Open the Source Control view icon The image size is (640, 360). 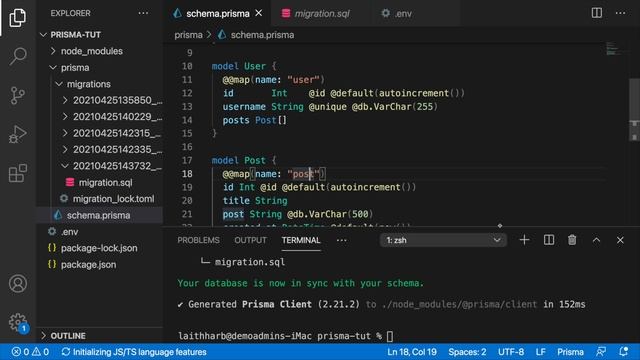point(18,96)
